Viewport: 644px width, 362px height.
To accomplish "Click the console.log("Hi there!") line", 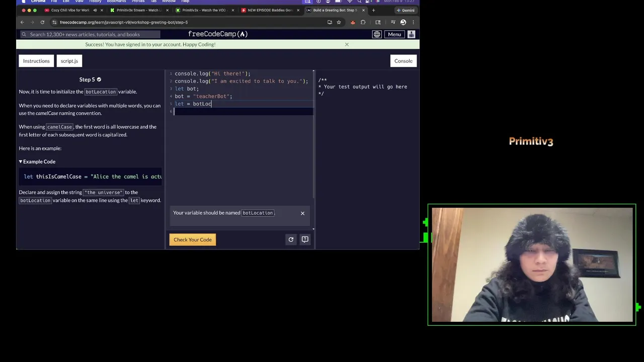I will (x=212, y=73).
